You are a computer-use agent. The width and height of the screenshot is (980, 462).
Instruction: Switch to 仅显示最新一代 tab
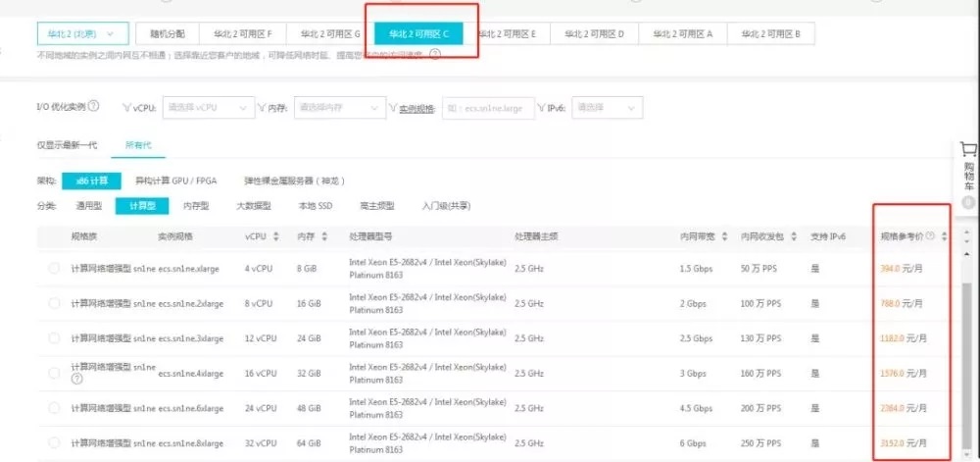[66, 145]
